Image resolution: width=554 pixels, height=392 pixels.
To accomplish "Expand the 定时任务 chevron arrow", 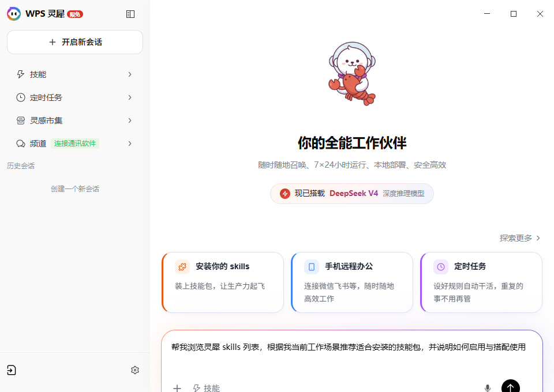I will (x=130, y=97).
